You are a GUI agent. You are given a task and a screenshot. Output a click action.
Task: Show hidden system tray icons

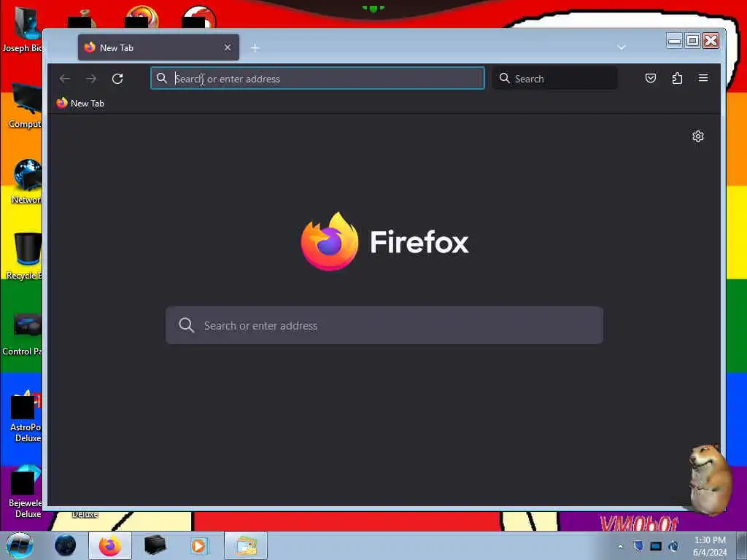point(620,547)
